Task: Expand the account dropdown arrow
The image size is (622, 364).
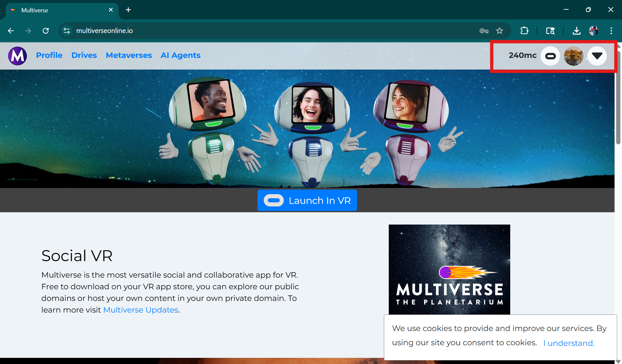Action: click(x=597, y=56)
